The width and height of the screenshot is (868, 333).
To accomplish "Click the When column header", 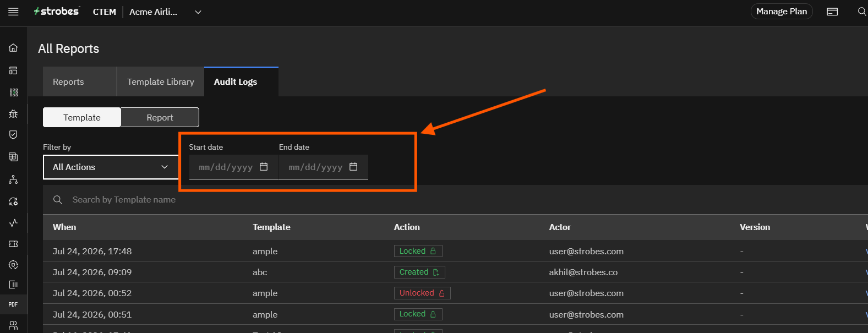I will point(64,227).
